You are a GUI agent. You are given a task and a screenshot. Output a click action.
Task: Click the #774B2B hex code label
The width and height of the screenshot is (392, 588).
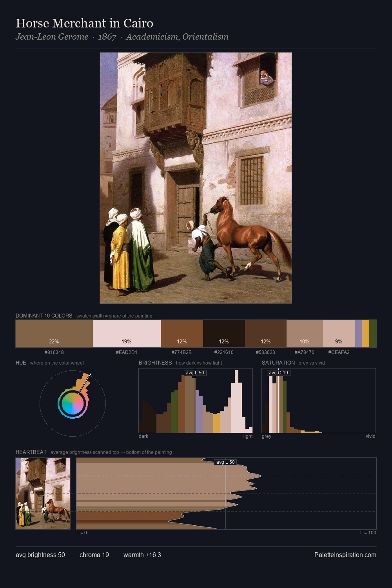(181, 352)
